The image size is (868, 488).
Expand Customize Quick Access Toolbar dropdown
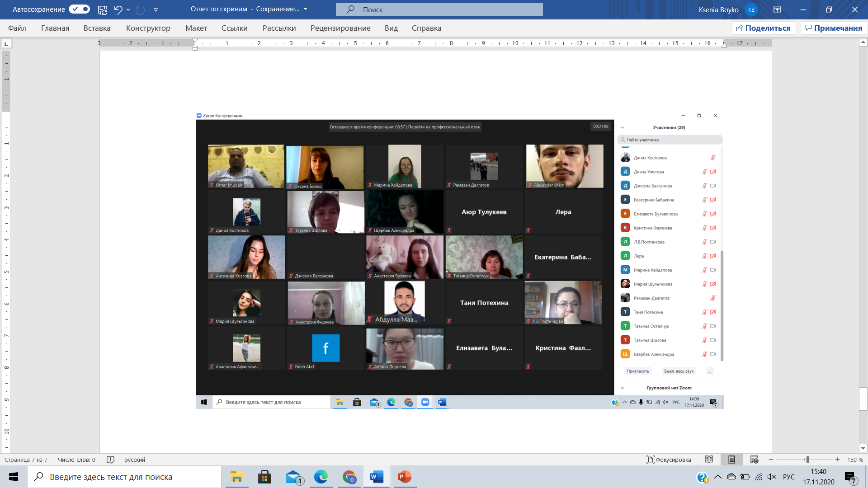tap(156, 9)
